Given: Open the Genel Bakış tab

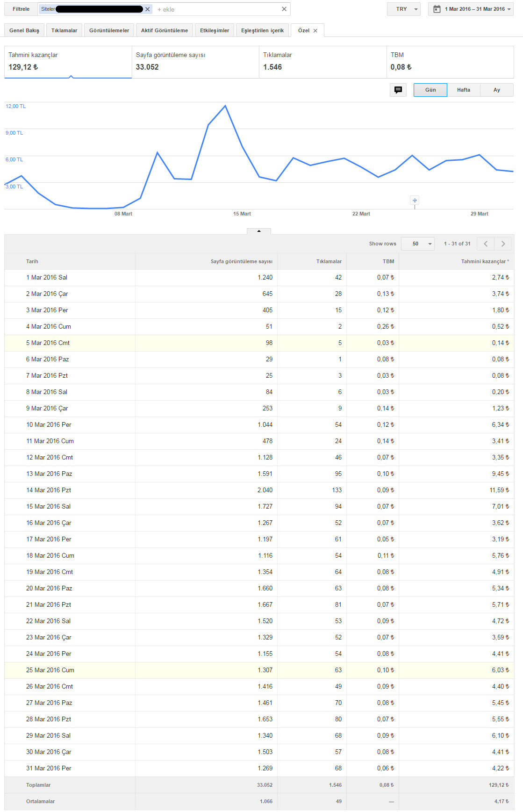Looking at the screenshot, I should tap(24, 30).
